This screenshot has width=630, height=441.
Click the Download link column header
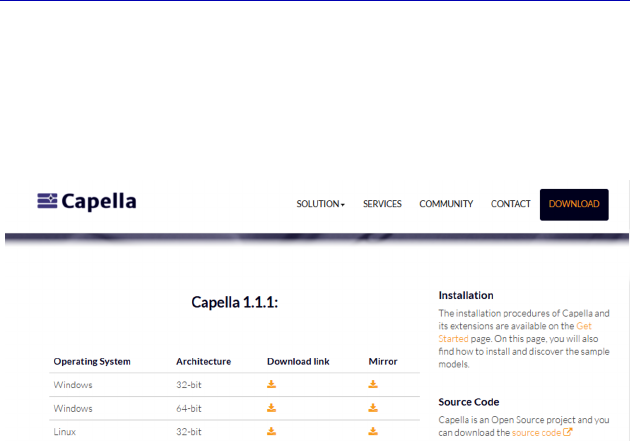[x=298, y=361]
